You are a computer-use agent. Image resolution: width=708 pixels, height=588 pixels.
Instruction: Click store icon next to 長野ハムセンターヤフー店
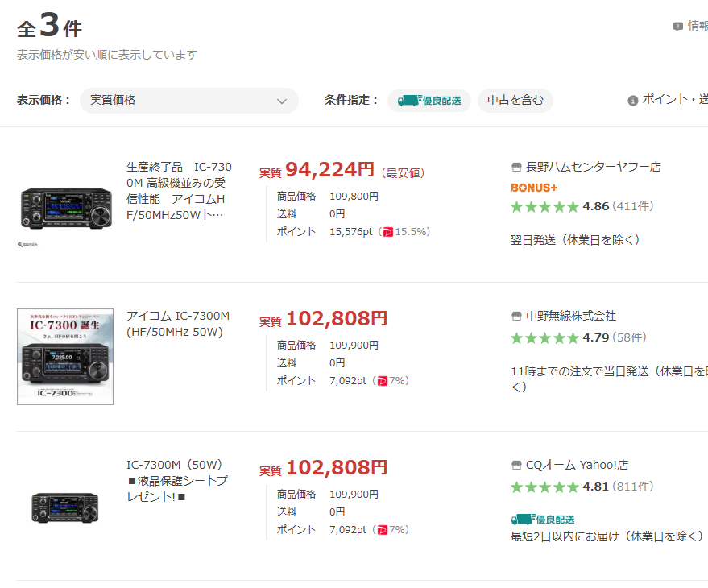(x=516, y=167)
